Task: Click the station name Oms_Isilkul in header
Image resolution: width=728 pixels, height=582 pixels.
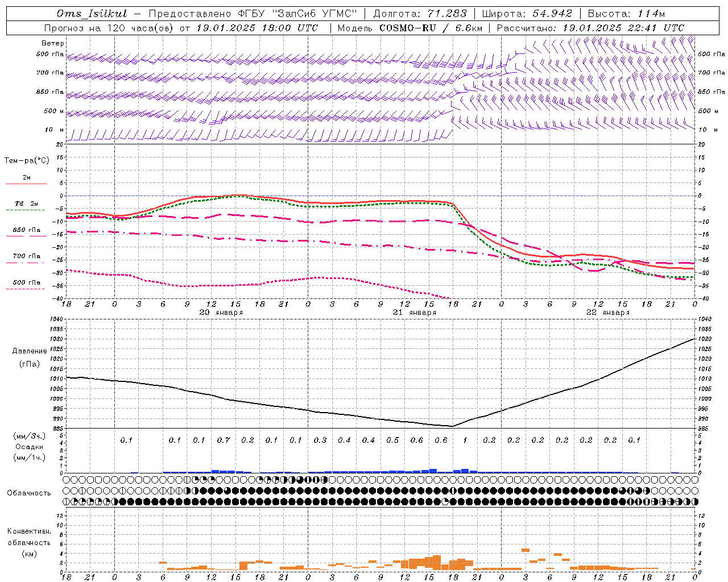Action: coord(92,14)
